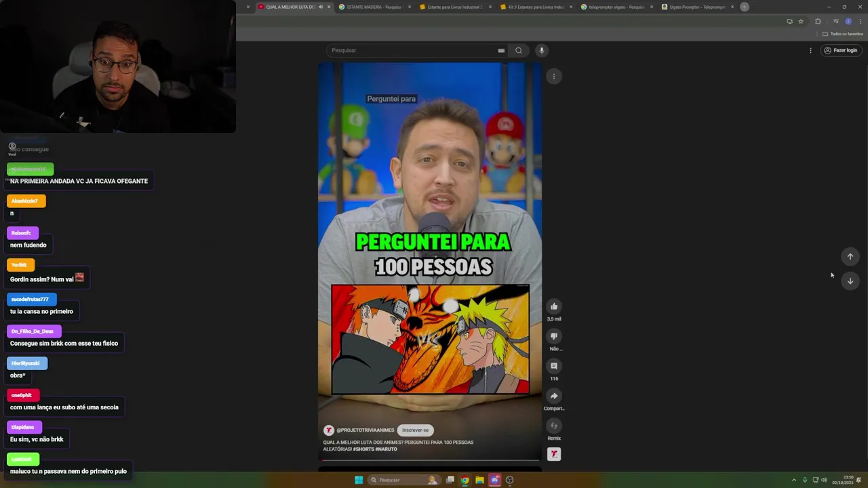Switch to teleprompter elgato search tab
The width and height of the screenshot is (868, 488).
point(616,7)
